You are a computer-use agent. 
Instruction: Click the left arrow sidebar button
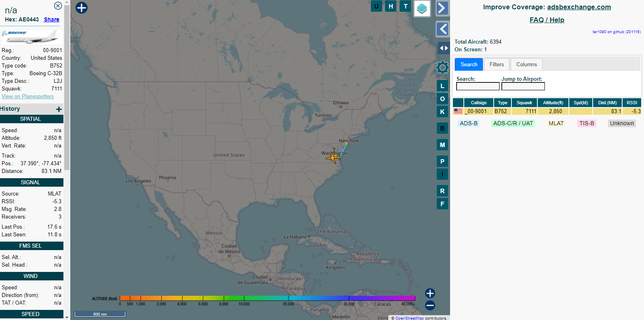click(443, 29)
